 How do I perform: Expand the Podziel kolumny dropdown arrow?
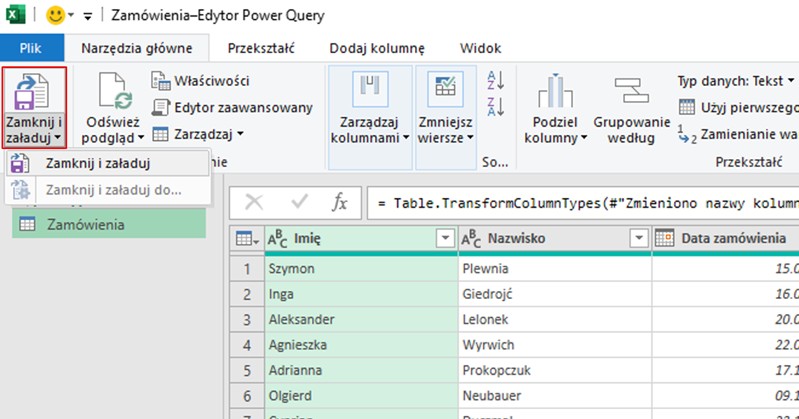[x=584, y=137]
